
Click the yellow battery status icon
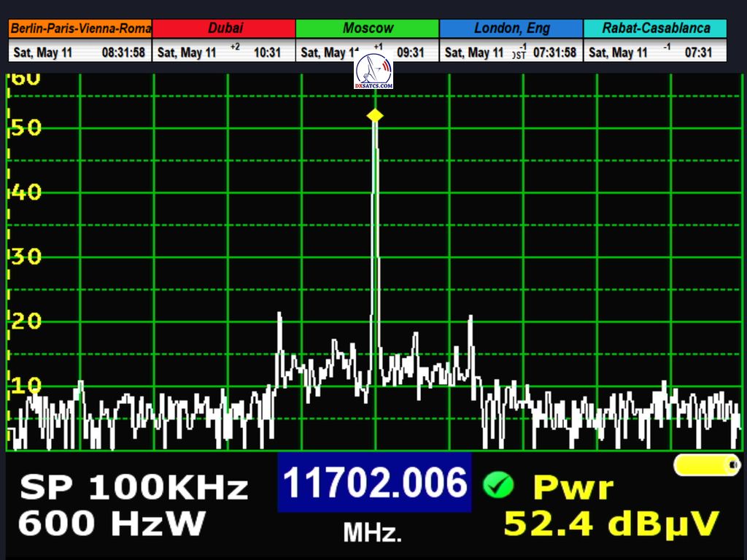(706, 464)
